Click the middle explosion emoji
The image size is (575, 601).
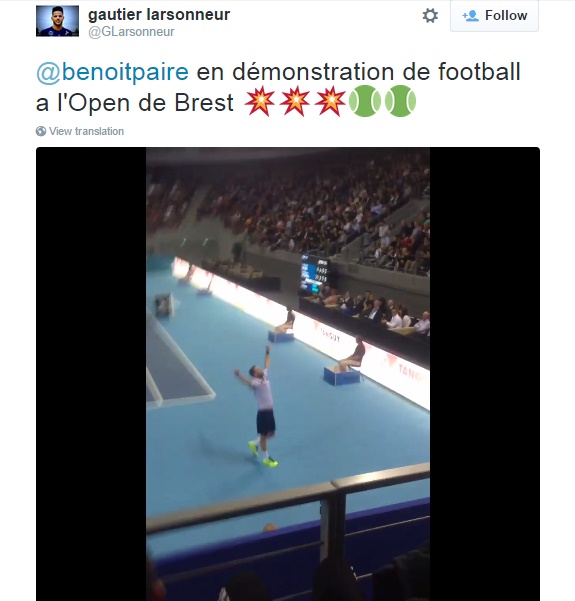295,101
